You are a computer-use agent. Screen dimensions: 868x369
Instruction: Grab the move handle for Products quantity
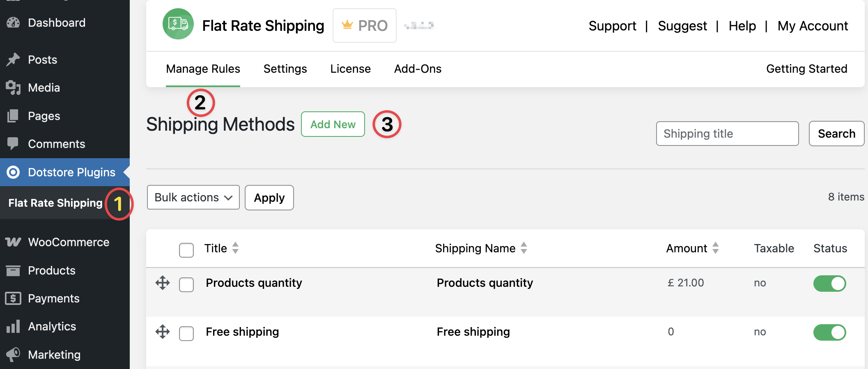tap(163, 283)
